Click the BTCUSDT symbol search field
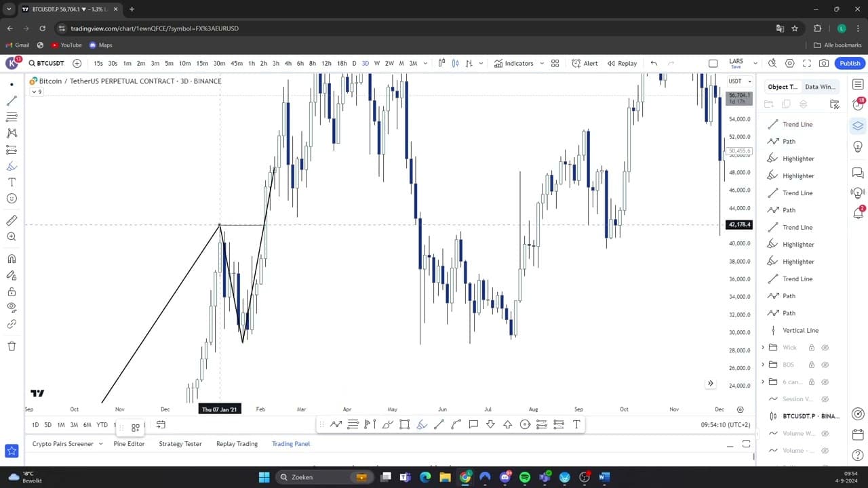Screen dimensions: 868x488 45,63
